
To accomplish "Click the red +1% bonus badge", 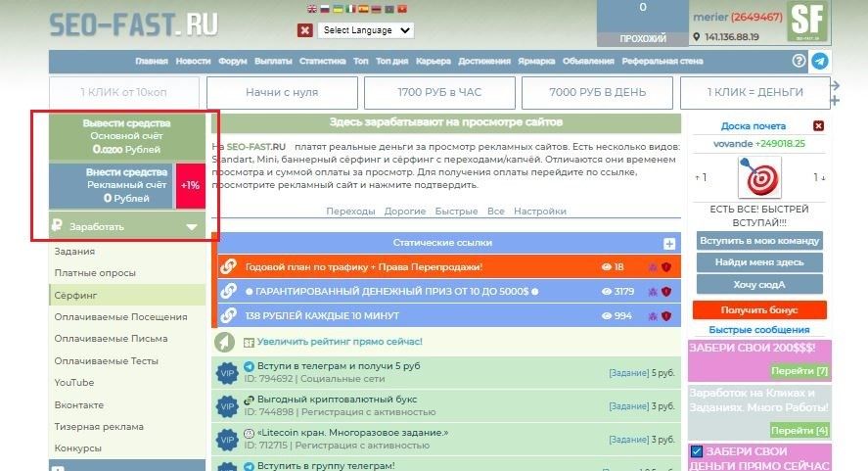I will pyautogui.click(x=191, y=186).
